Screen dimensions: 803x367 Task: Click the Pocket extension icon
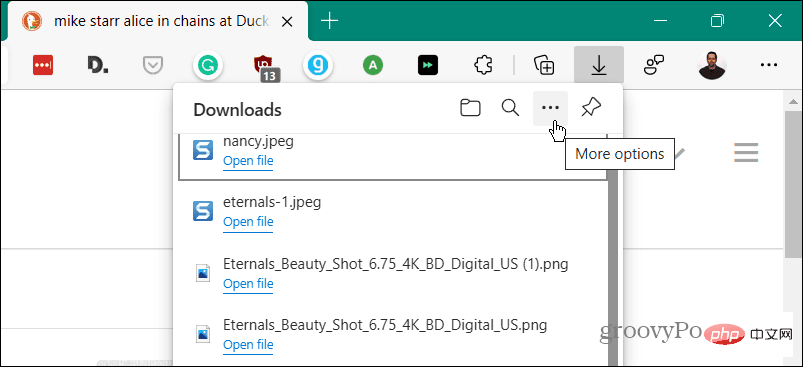click(153, 65)
